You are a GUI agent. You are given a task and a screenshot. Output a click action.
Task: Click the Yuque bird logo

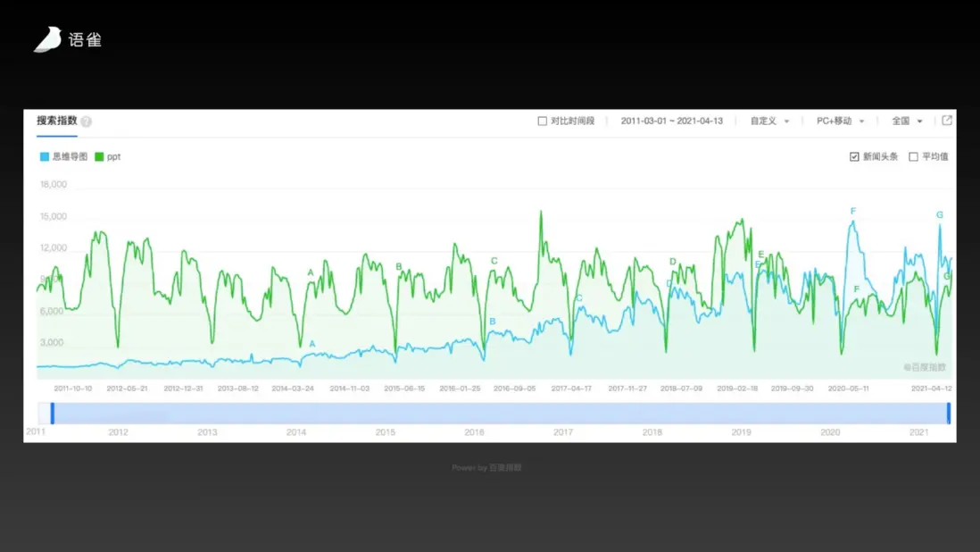[x=47, y=39]
